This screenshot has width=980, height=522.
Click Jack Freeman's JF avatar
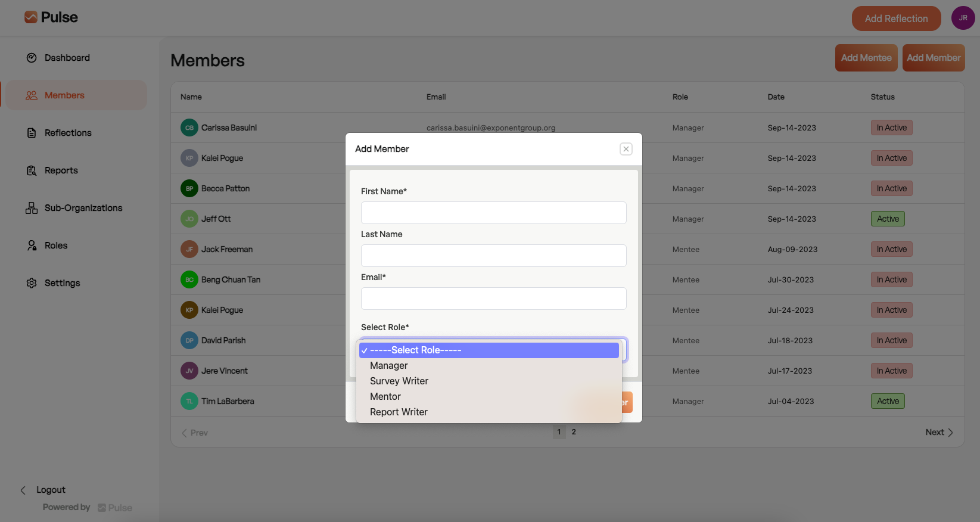click(189, 249)
